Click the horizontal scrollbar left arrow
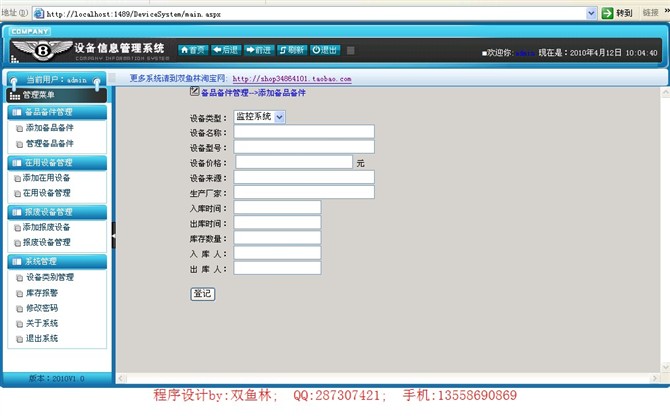 point(121,378)
